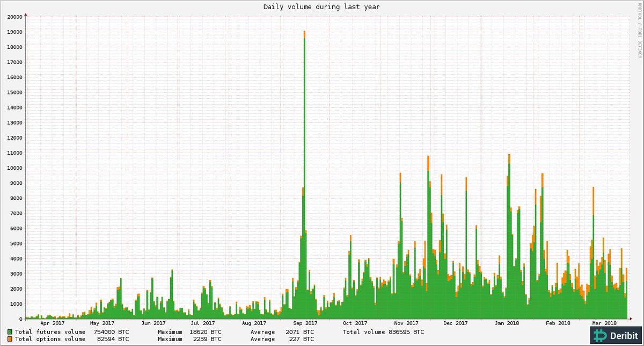Select the 'Total options volume' legend label
Screen dimensions: 644x346
tap(50, 339)
